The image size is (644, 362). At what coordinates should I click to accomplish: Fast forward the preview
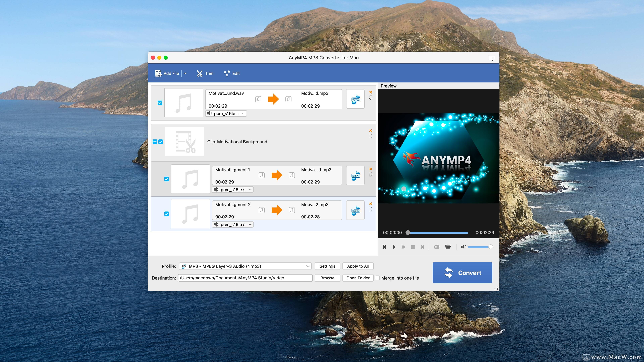[x=404, y=247]
